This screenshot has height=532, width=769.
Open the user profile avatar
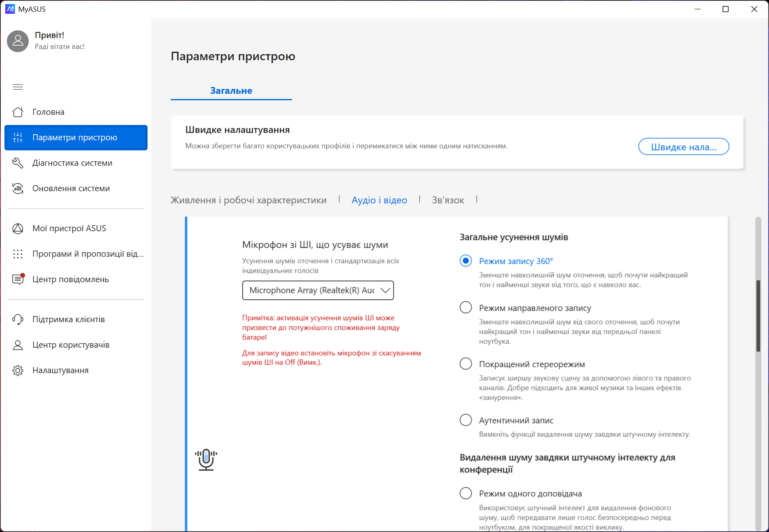(18, 41)
